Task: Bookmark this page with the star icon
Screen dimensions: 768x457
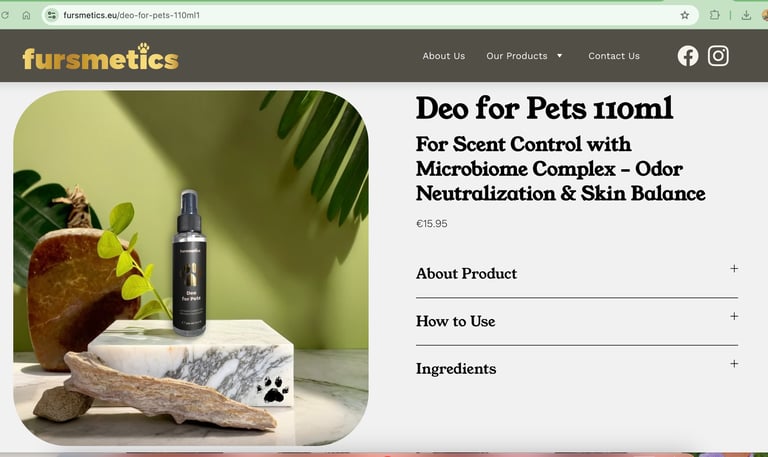Action: coord(685,15)
